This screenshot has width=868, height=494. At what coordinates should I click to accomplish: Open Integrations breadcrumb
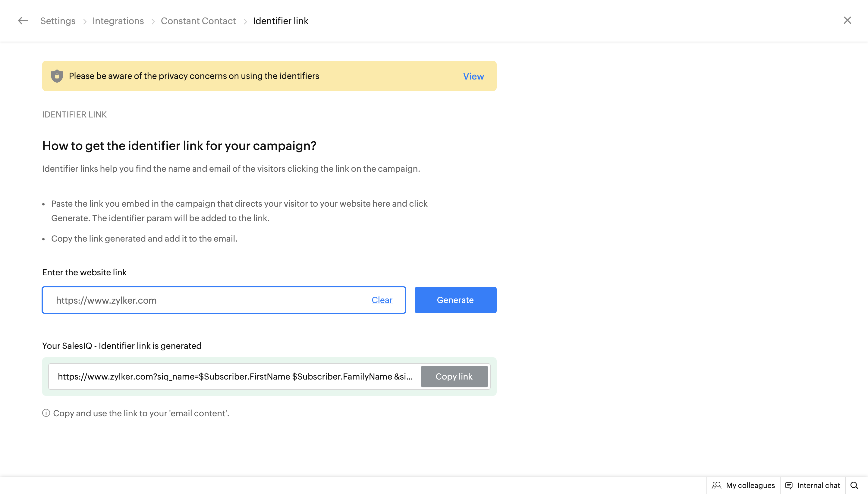(118, 21)
